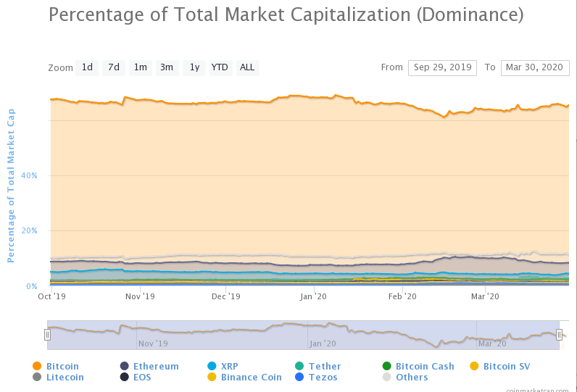Toggle the Others series legend entry
Image resolution: width=577 pixels, height=392 pixels.
[412, 378]
